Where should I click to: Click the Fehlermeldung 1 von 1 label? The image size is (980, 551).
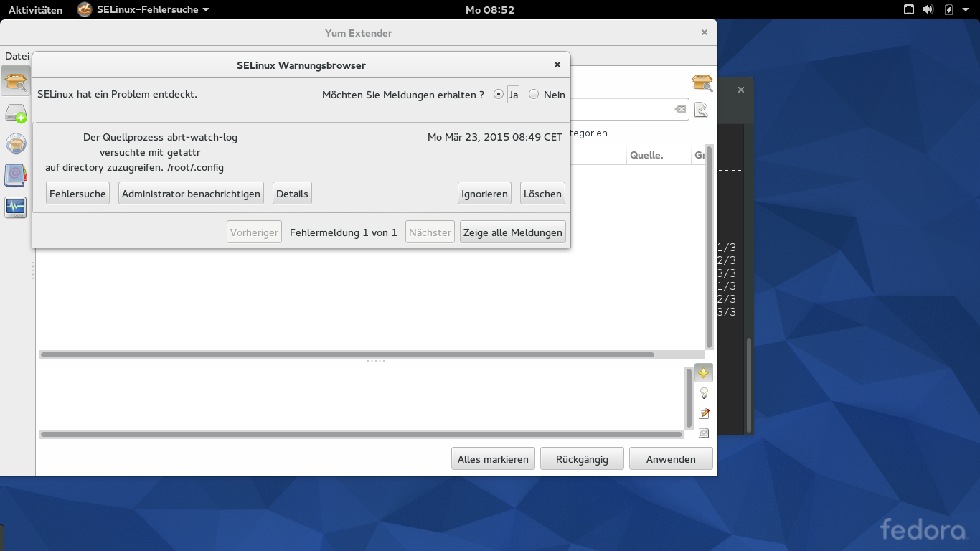click(x=344, y=232)
